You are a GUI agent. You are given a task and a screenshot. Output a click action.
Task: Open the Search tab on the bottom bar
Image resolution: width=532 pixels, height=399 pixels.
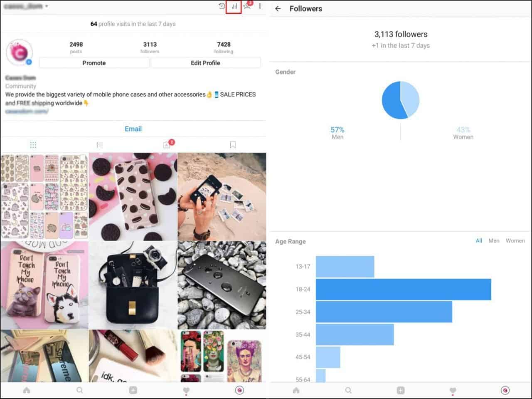(x=79, y=390)
